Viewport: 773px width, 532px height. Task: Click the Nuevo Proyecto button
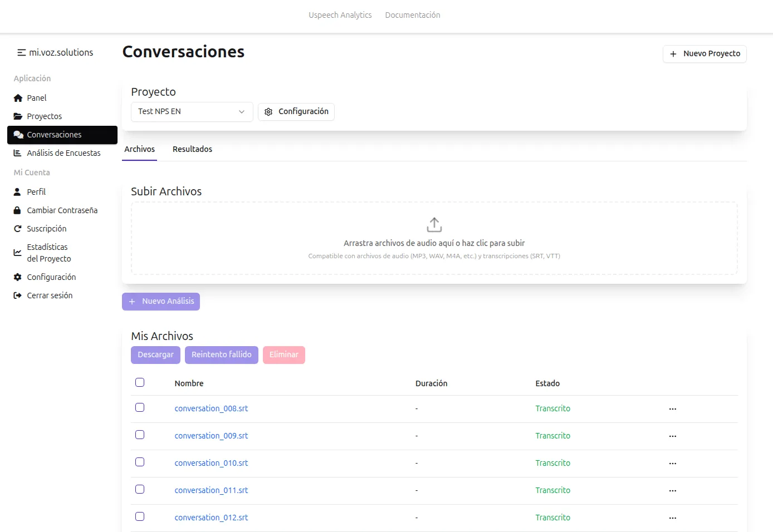click(704, 54)
